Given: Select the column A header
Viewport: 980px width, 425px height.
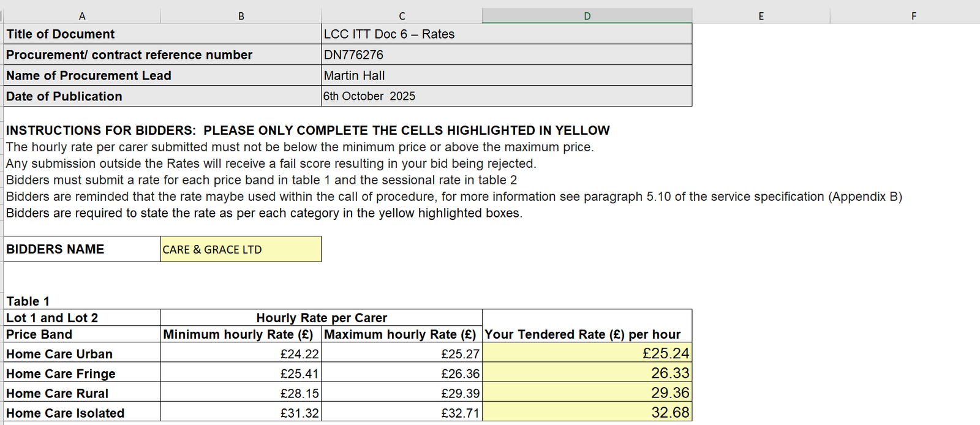Looking at the screenshot, I should tap(82, 16).
